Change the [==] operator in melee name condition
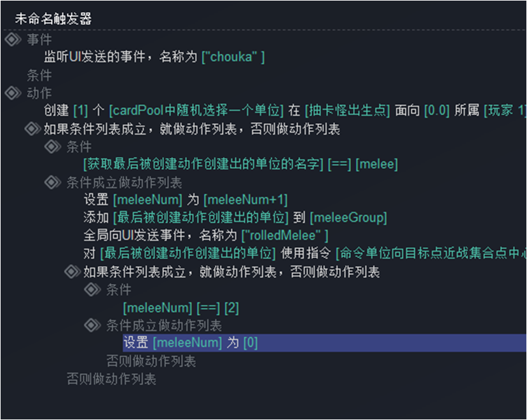This screenshot has width=527, height=420. coord(339,165)
